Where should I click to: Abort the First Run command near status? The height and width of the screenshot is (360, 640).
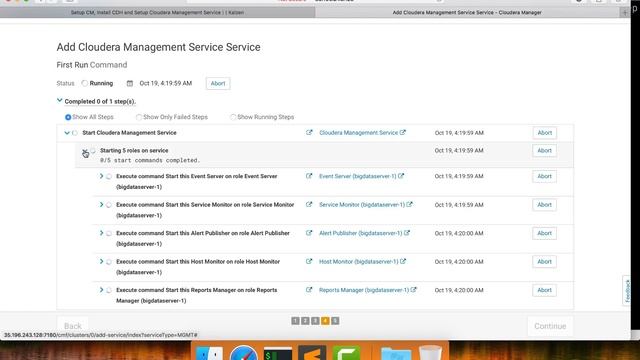(x=218, y=84)
